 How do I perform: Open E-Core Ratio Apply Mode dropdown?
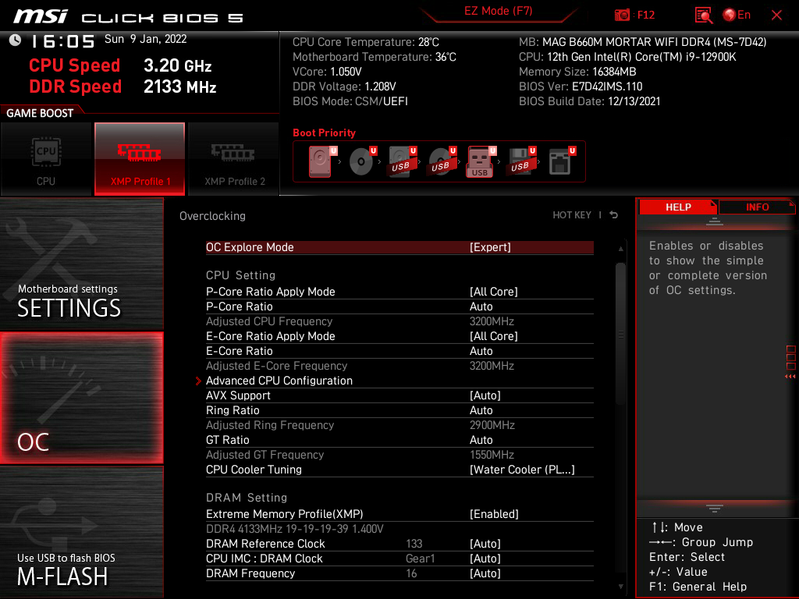click(400, 336)
